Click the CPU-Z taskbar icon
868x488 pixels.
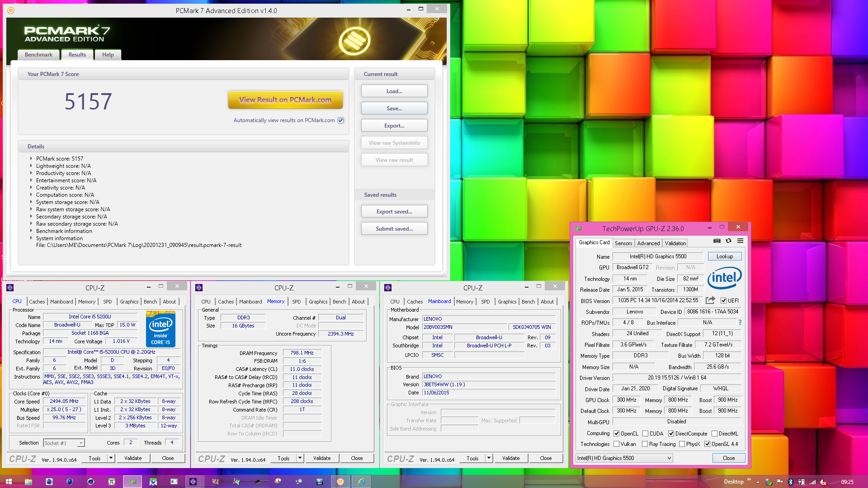tap(193, 482)
